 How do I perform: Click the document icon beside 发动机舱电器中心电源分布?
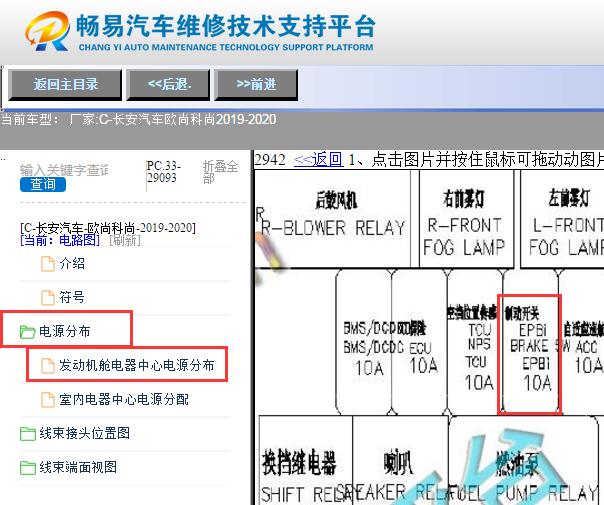[48, 366]
